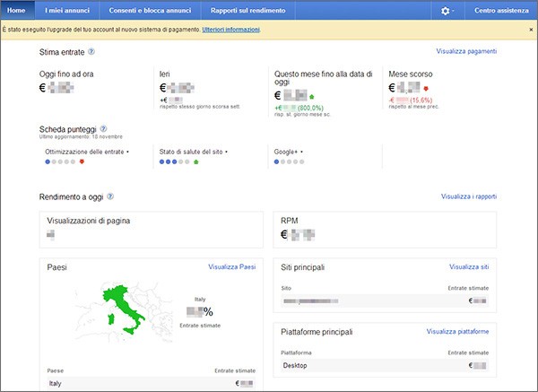The height and width of the screenshot is (392, 538).
Task: Click Visualizza piattaforme link
Action: 457,331
